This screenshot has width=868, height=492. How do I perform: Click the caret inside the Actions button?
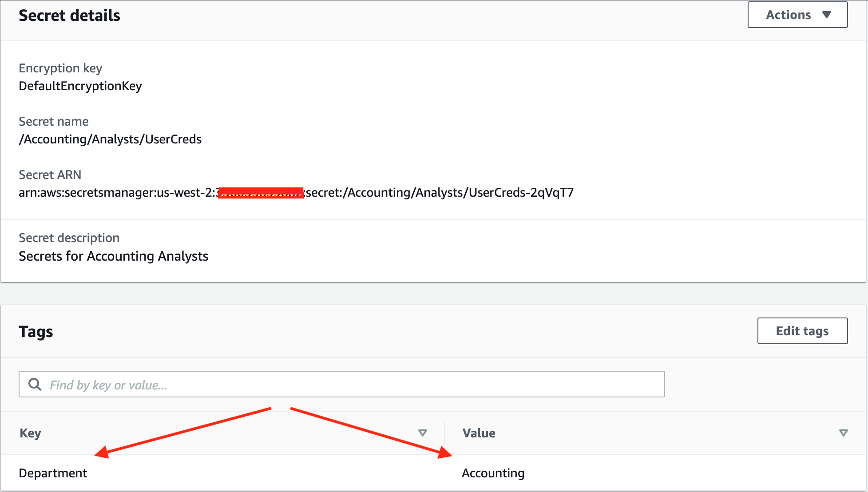click(x=828, y=14)
